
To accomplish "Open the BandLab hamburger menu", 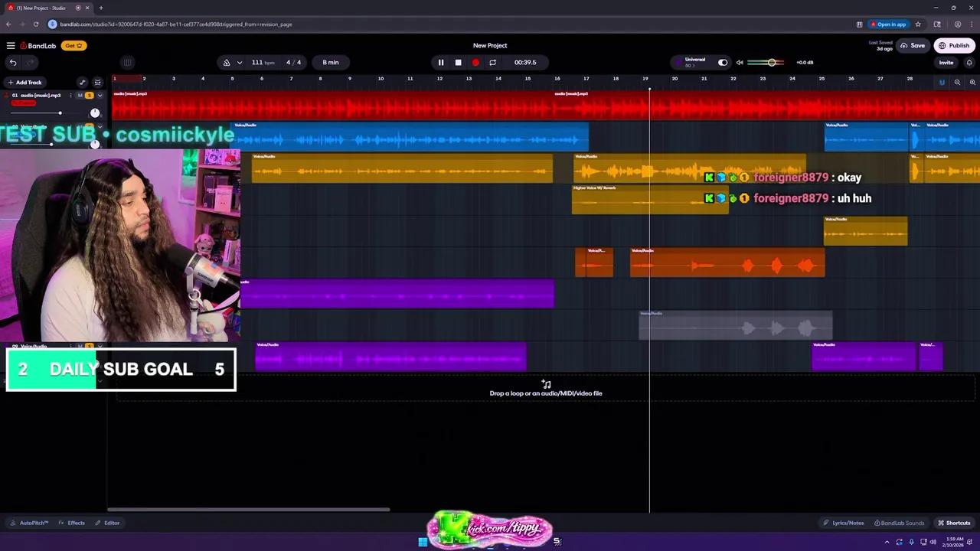I will (11, 46).
